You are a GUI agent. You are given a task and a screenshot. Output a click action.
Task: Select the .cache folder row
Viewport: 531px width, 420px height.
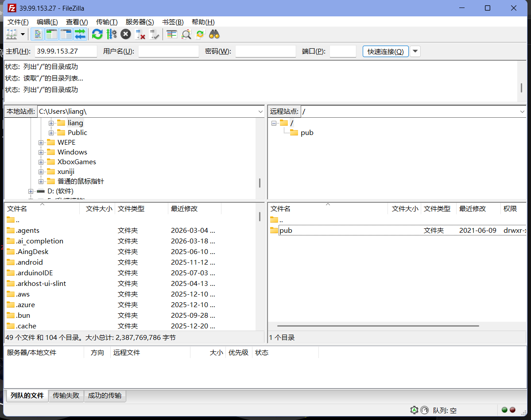tap(131, 326)
